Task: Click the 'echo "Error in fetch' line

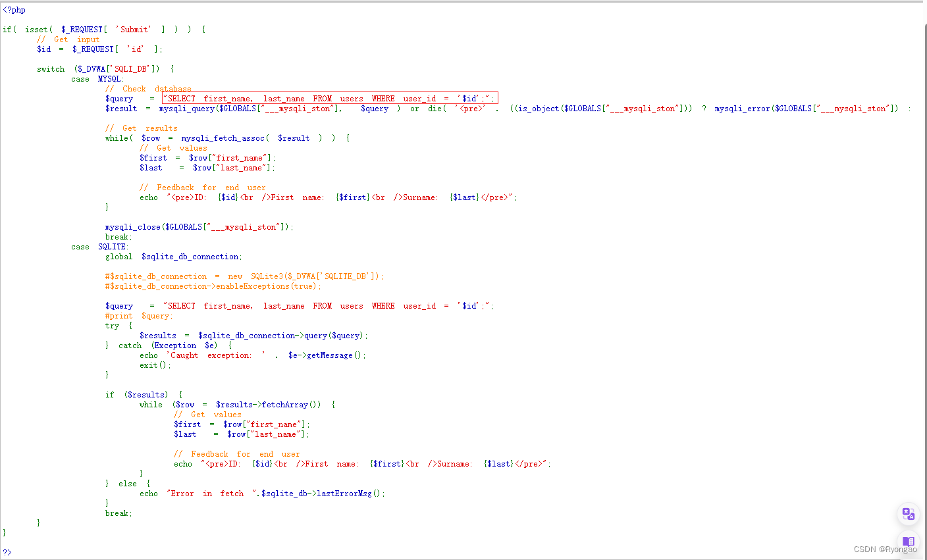Action: 263,494
